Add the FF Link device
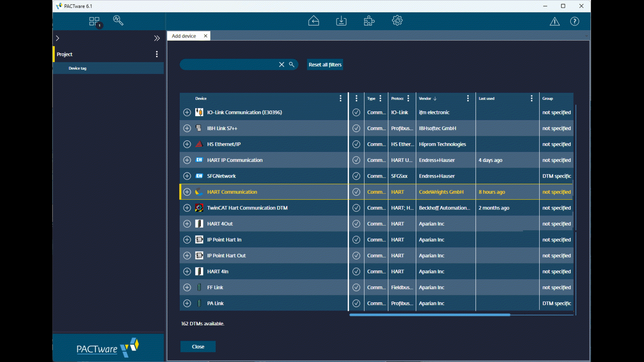This screenshot has height=362, width=644. click(187, 288)
